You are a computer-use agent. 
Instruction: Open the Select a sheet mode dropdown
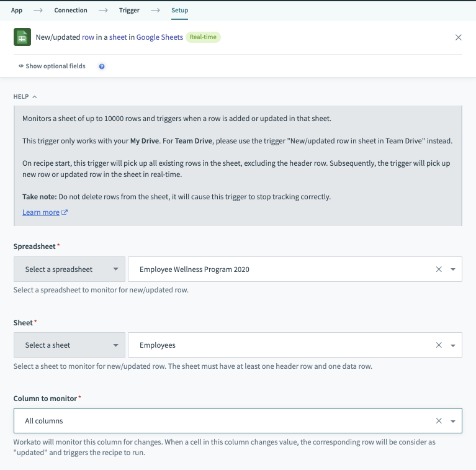[69, 345]
